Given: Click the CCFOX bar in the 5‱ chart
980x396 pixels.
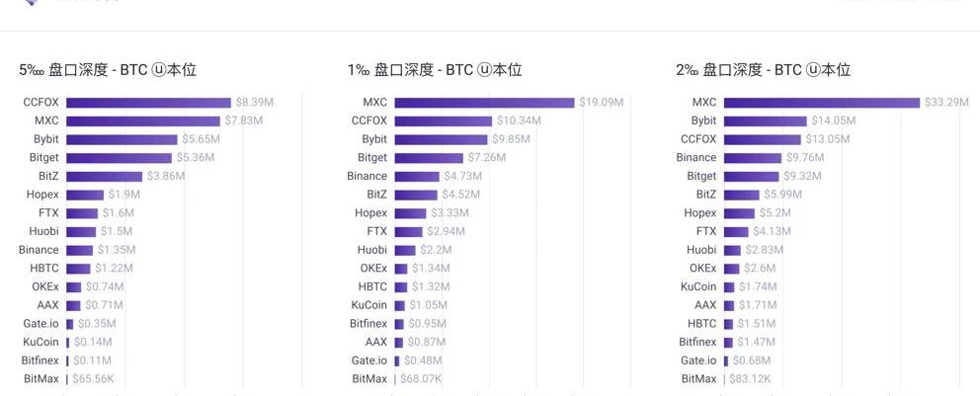Looking at the screenshot, I should 148,103.
